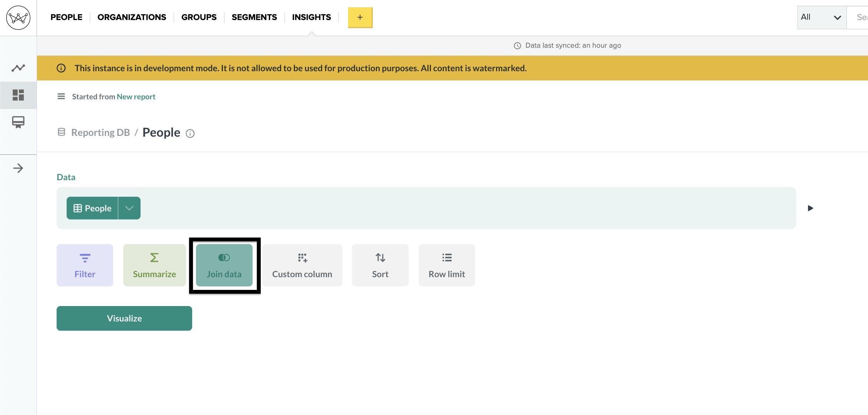Screen dimensions: 868x415
Task: Follow the New report link
Action: 136,97
